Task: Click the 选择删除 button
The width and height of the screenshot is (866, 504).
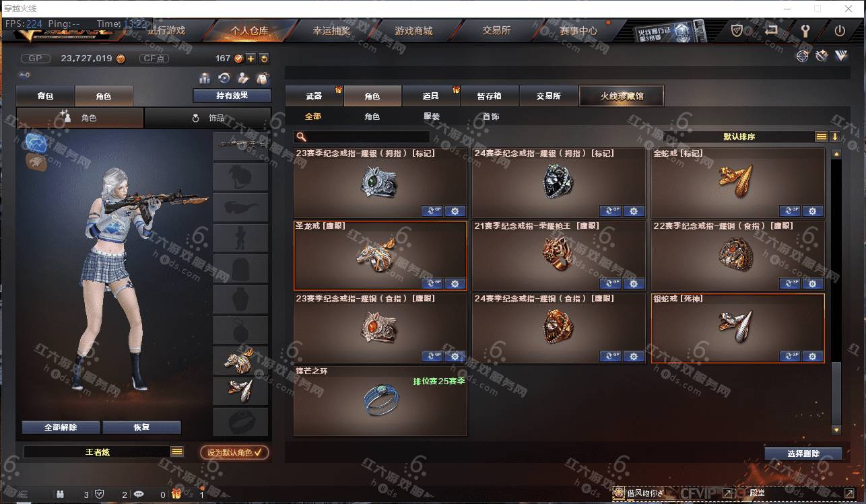Action: pos(803,454)
